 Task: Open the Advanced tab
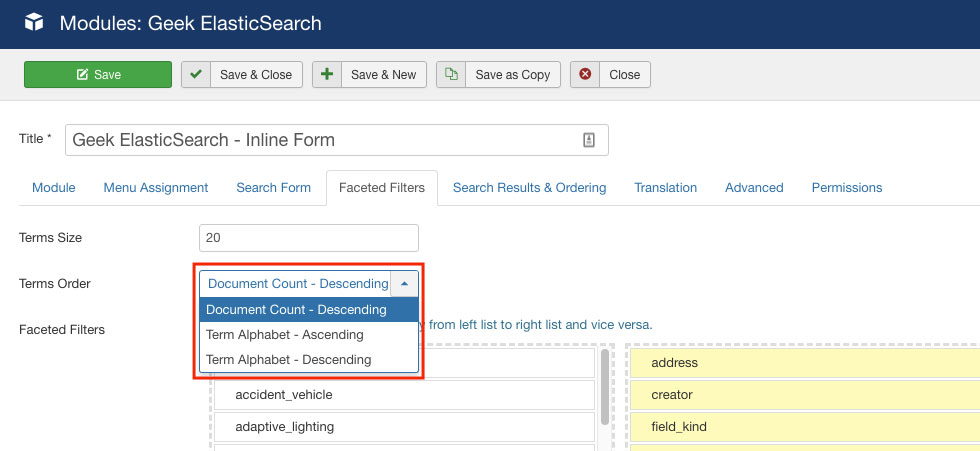coord(754,187)
